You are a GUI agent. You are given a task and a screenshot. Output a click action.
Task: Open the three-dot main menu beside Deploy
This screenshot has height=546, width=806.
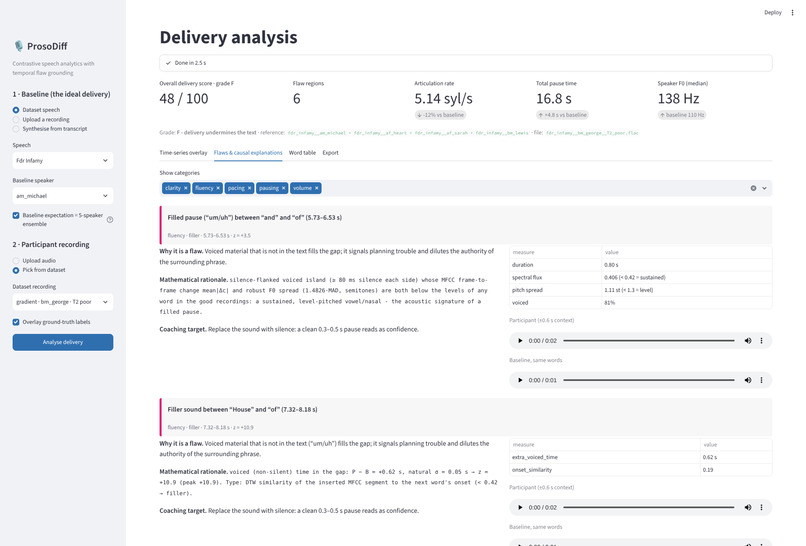tap(792, 12)
